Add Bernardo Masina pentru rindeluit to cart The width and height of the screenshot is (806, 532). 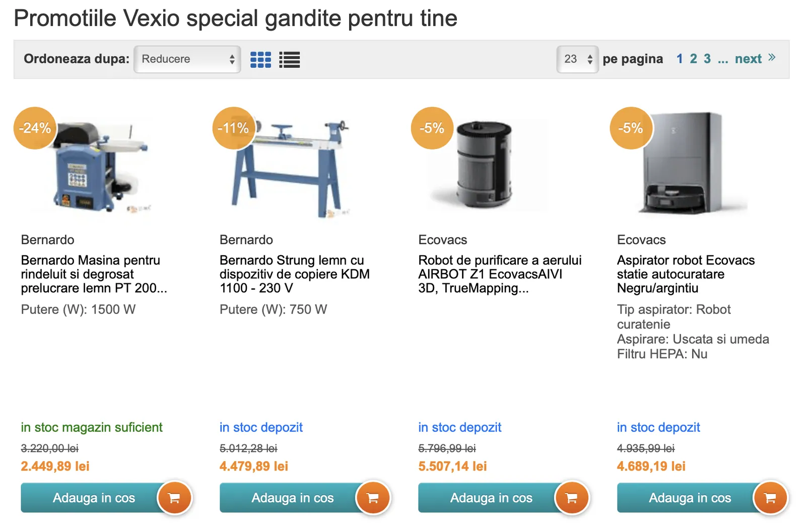pos(94,498)
